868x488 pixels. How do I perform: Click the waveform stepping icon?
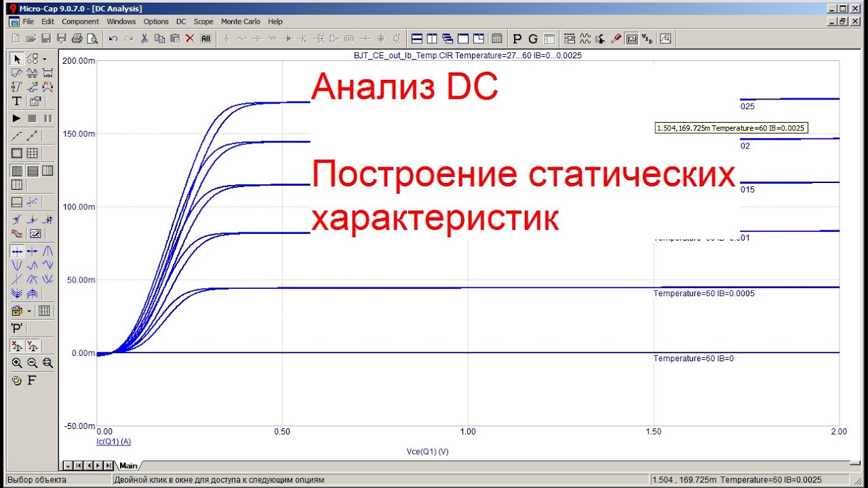(585, 39)
